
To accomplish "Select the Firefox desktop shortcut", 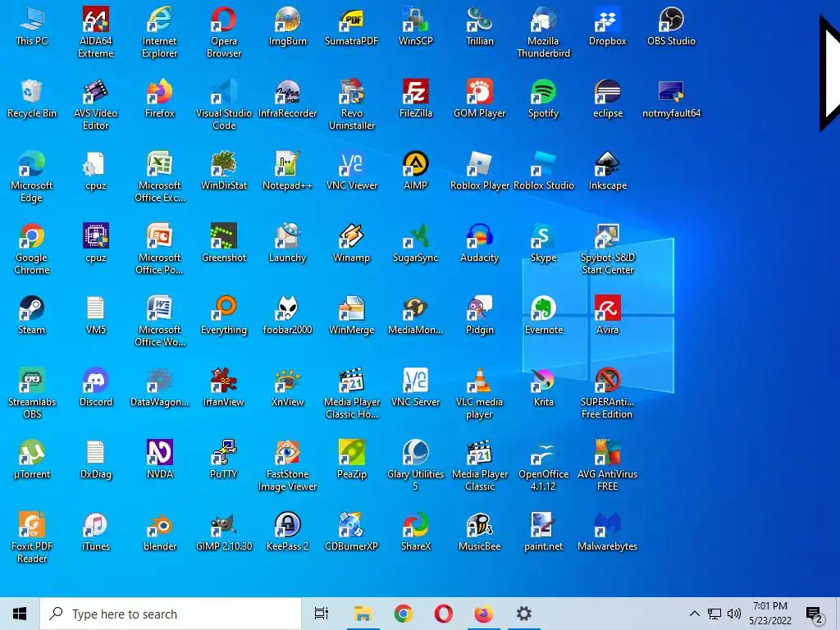I will coord(160,99).
